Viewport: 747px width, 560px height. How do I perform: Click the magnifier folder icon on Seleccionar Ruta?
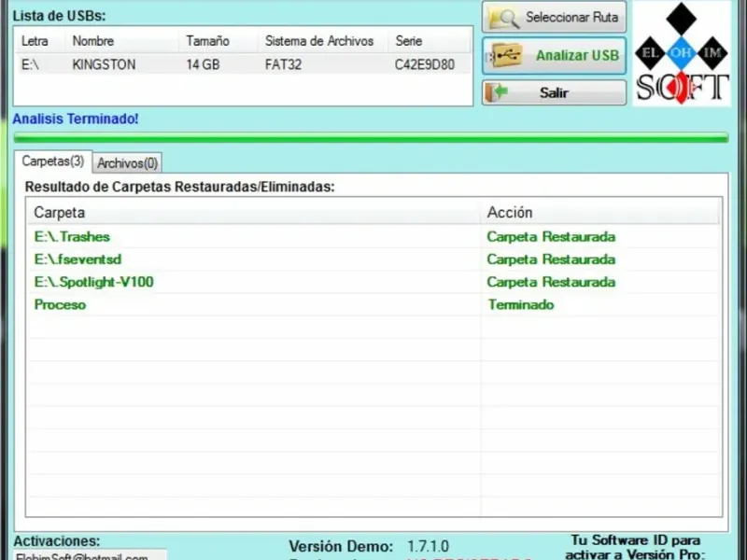click(x=504, y=18)
